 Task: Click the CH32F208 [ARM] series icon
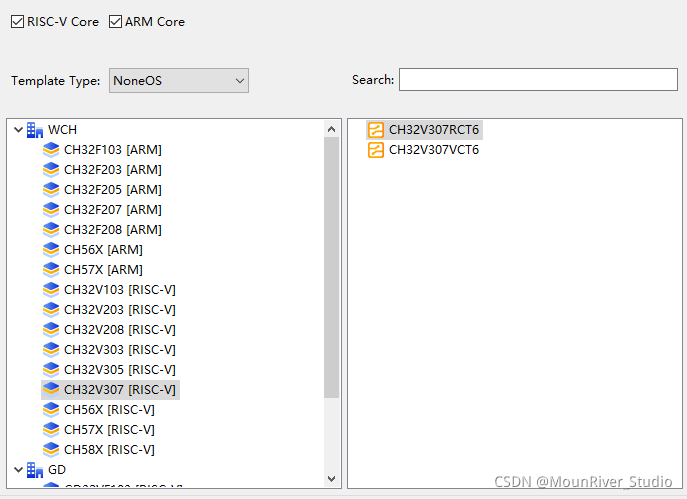(51, 230)
